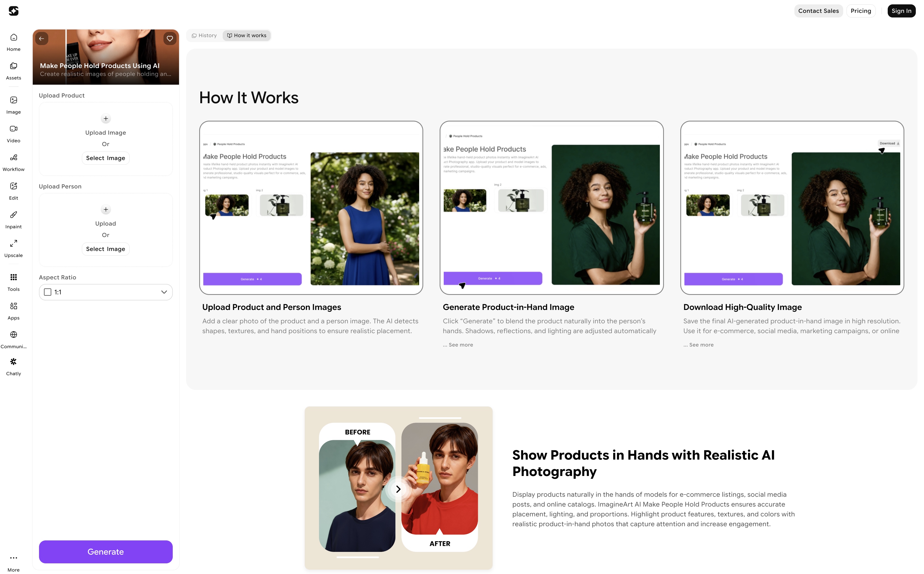The width and height of the screenshot is (924, 574).
Task: Expand See more under Generate Product-in-Hand
Action: [x=460, y=345]
